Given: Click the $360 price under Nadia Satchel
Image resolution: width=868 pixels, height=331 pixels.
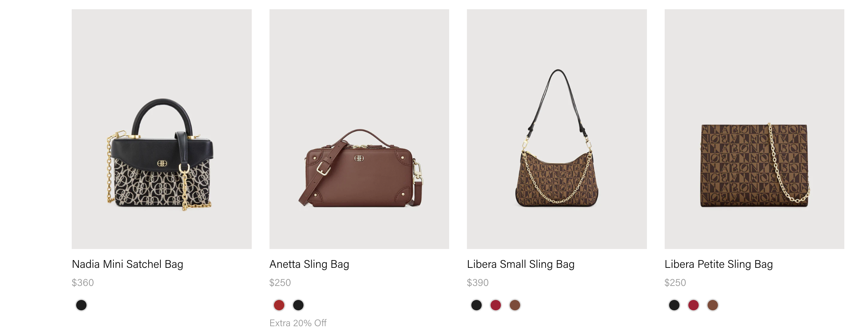Looking at the screenshot, I should (83, 283).
